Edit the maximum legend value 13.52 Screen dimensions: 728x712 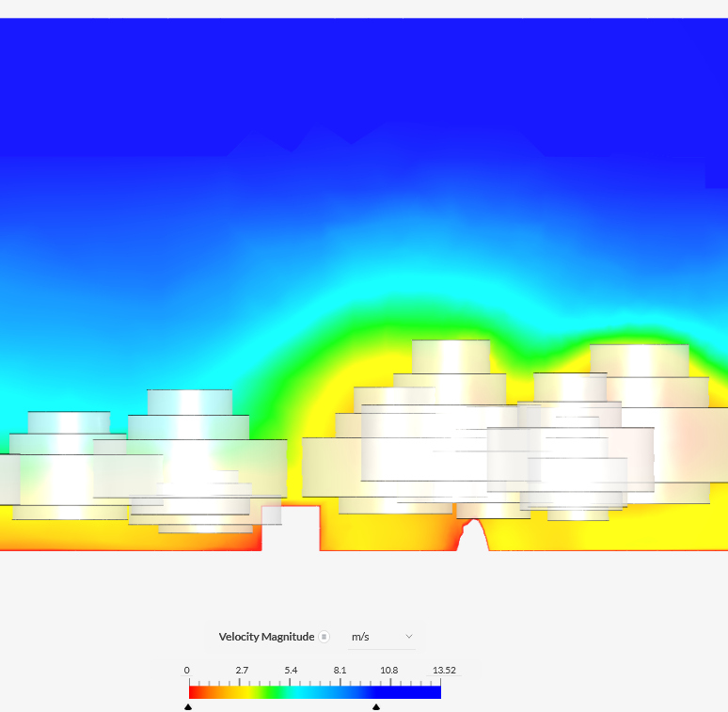pyautogui.click(x=444, y=670)
